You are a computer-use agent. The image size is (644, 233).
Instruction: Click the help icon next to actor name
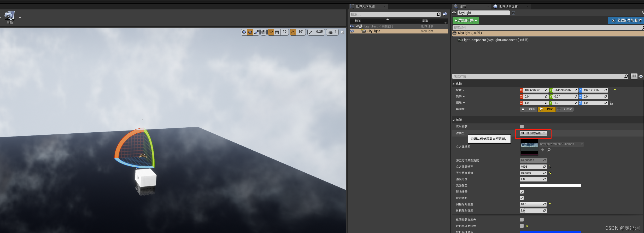(513, 13)
